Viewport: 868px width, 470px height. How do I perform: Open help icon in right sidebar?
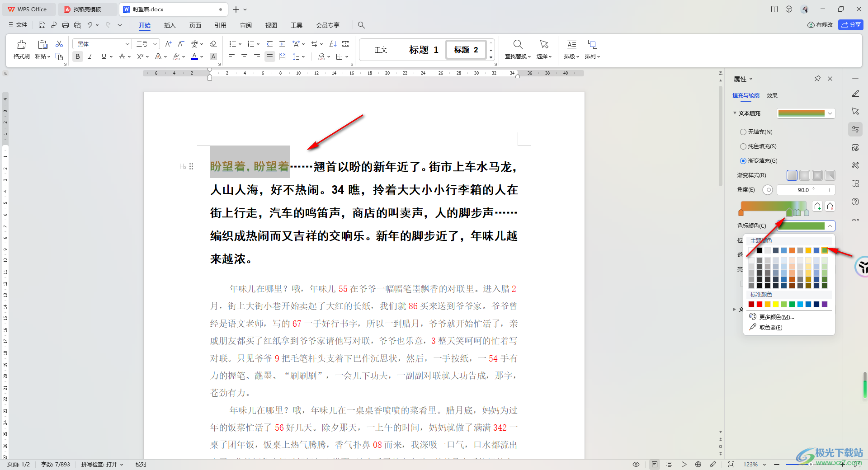coord(855,202)
